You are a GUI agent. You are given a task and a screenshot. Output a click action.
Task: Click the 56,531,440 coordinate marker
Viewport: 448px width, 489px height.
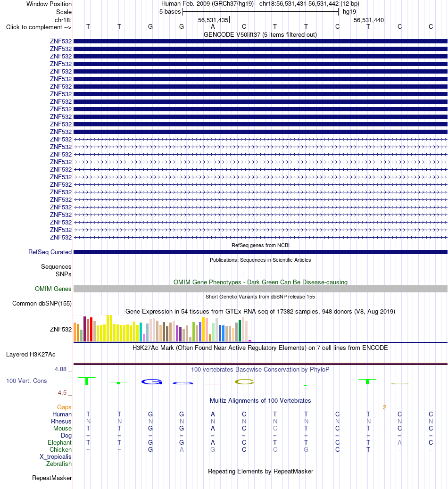pyautogui.click(x=369, y=20)
